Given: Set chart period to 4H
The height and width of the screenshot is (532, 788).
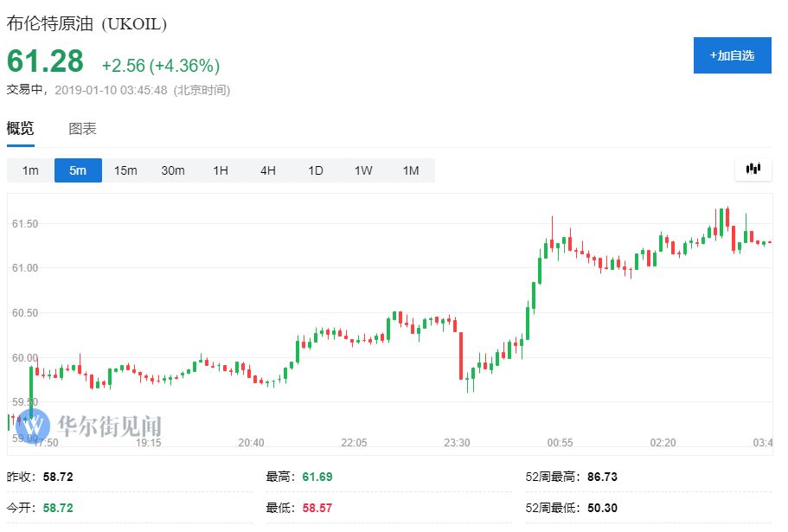Looking at the screenshot, I should (x=268, y=170).
